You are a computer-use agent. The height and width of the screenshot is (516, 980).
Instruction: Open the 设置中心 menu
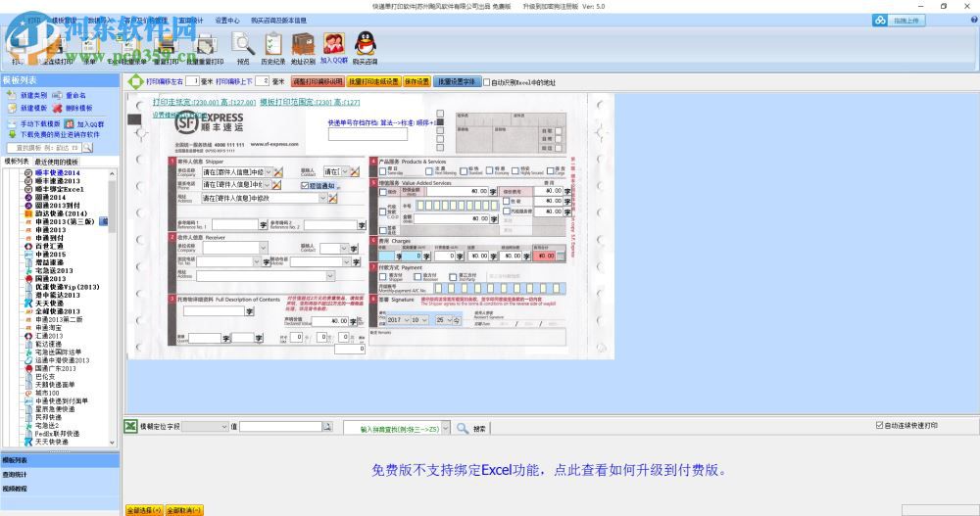point(227,20)
